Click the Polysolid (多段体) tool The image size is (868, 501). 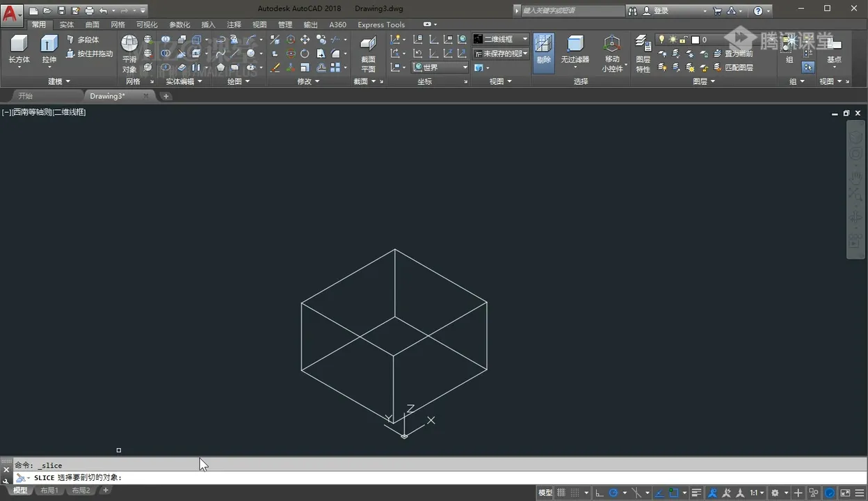(x=83, y=40)
